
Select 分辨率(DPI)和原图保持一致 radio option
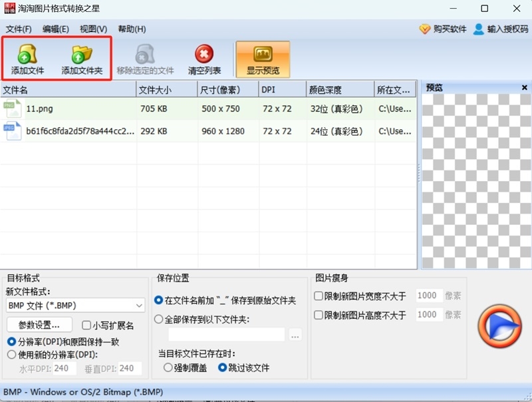pos(11,341)
